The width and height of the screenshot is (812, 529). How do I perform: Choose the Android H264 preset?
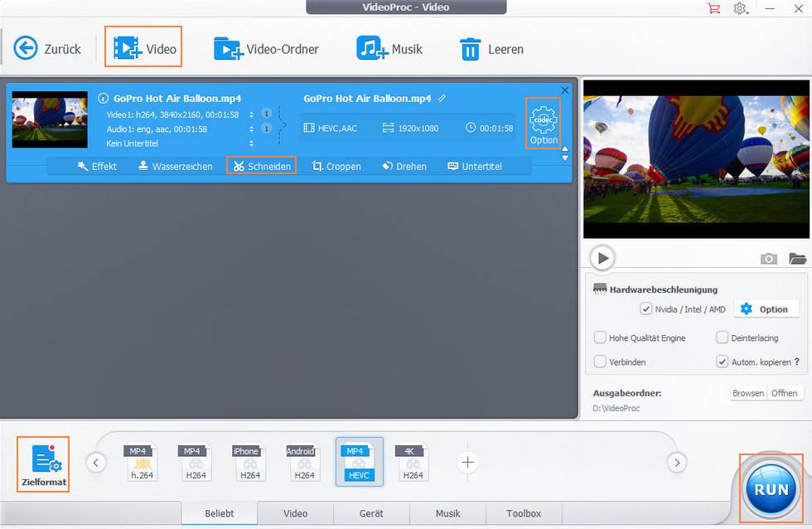305,462
